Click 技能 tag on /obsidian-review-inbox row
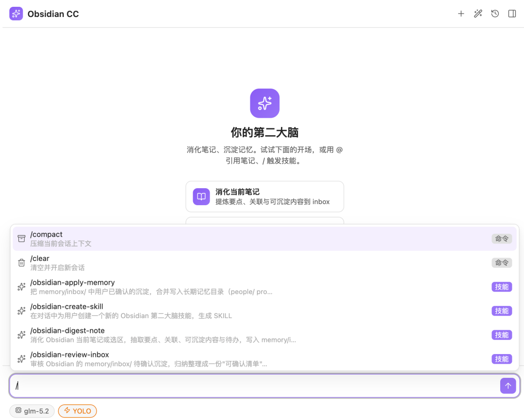Screen dimensions: 524x420 coord(502,359)
